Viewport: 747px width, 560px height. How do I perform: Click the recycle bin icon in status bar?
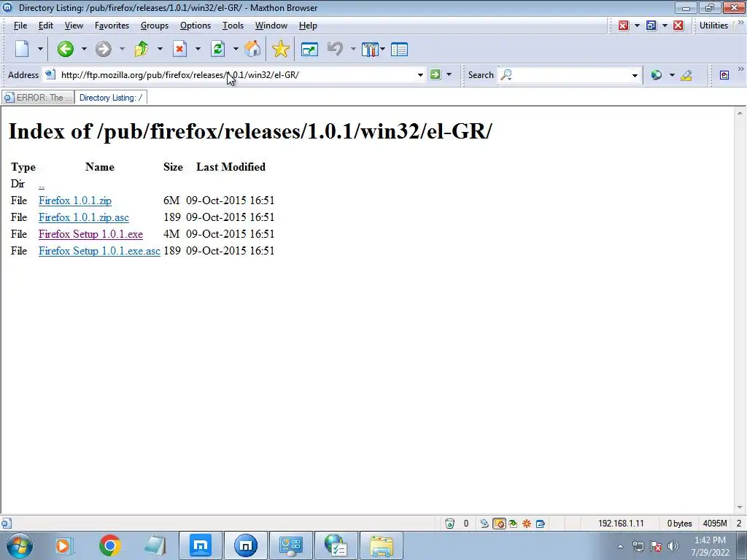pos(449,524)
